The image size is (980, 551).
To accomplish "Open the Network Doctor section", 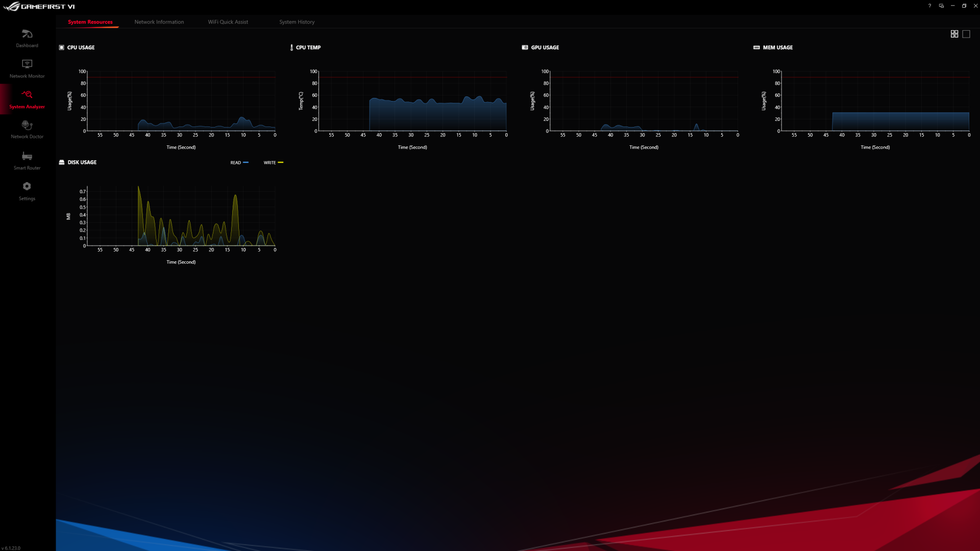I will coord(27,129).
